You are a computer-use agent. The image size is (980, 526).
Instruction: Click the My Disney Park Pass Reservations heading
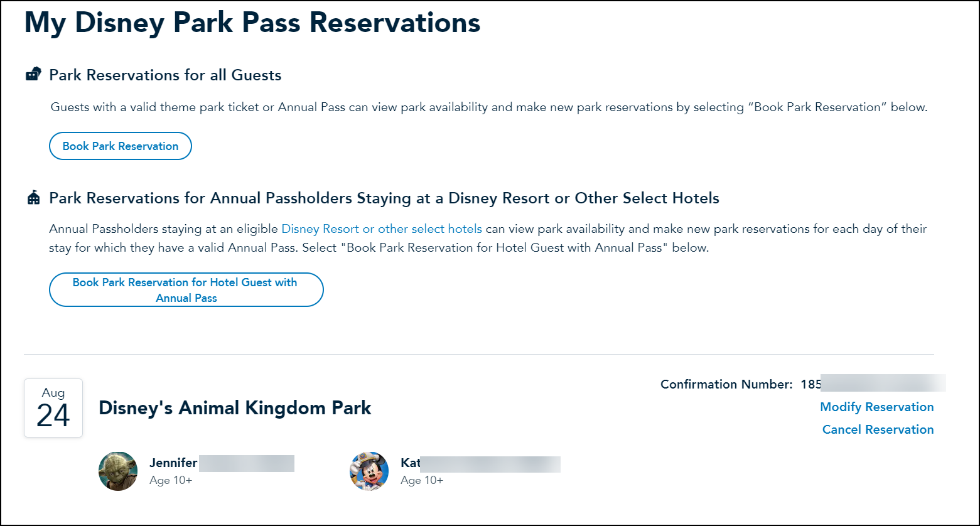pos(252,23)
